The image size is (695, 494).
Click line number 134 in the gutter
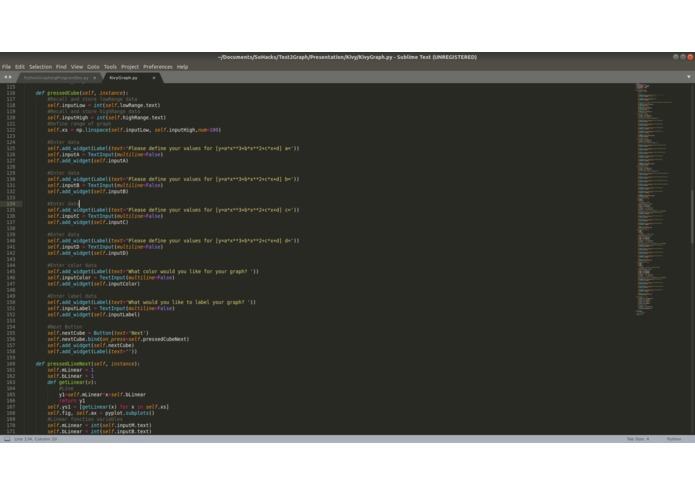11,204
